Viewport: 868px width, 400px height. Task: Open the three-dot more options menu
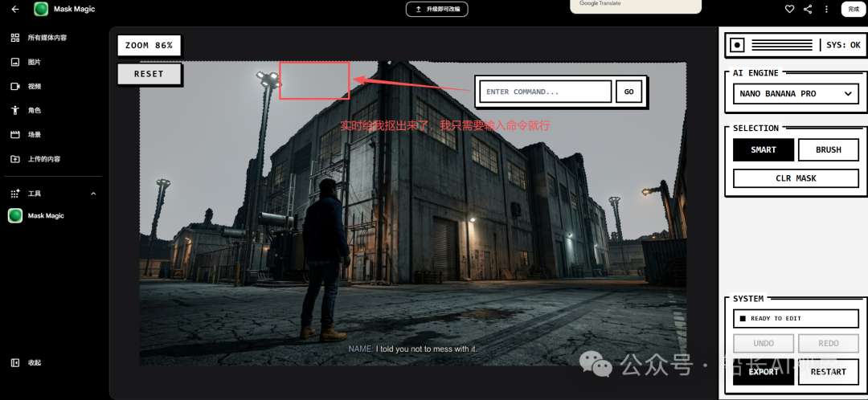[x=826, y=9]
